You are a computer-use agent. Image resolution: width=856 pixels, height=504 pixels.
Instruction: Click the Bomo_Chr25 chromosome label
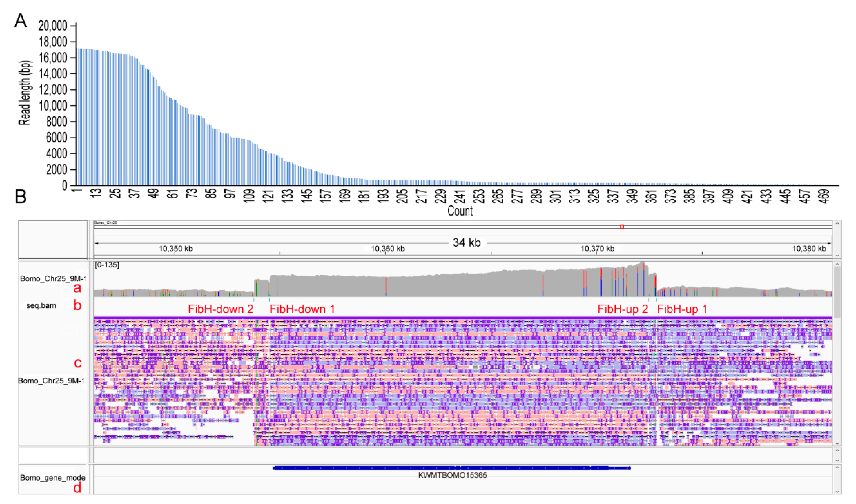pyautogui.click(x=106, y=223)
